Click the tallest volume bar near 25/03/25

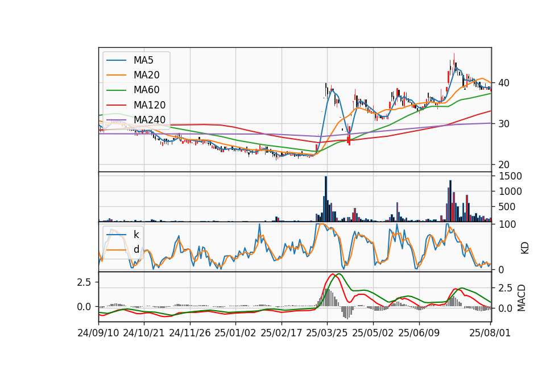tap(326, 199)
